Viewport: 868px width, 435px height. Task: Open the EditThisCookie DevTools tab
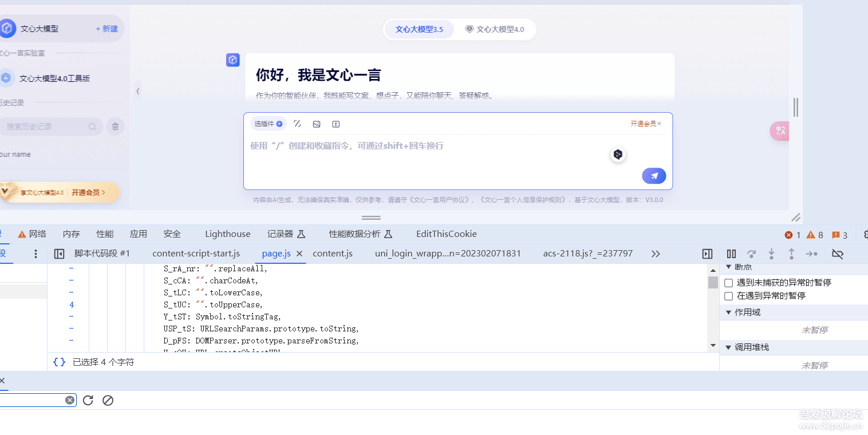click(x=447, y=234)
